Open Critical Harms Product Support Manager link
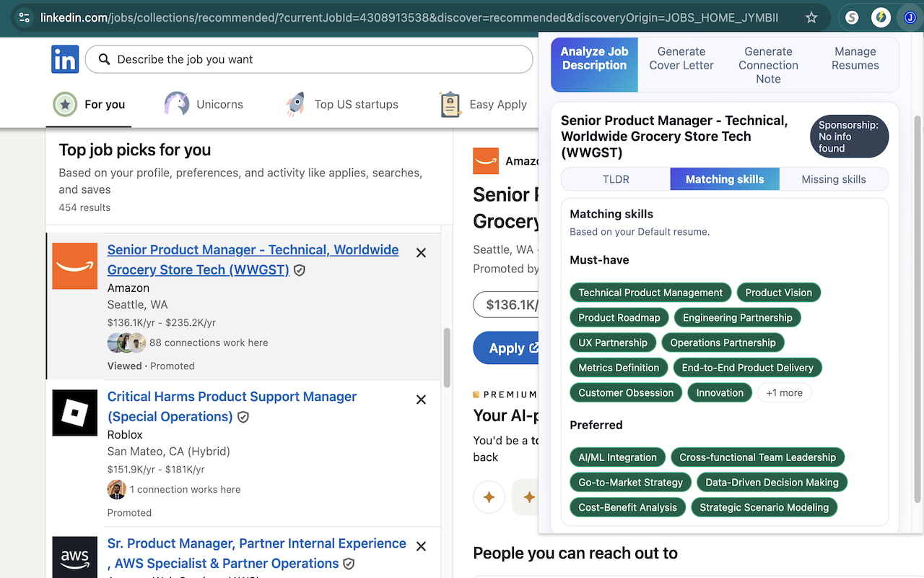Screen dimensions: 924x578 pyautogui.click(x=232, y=406)
